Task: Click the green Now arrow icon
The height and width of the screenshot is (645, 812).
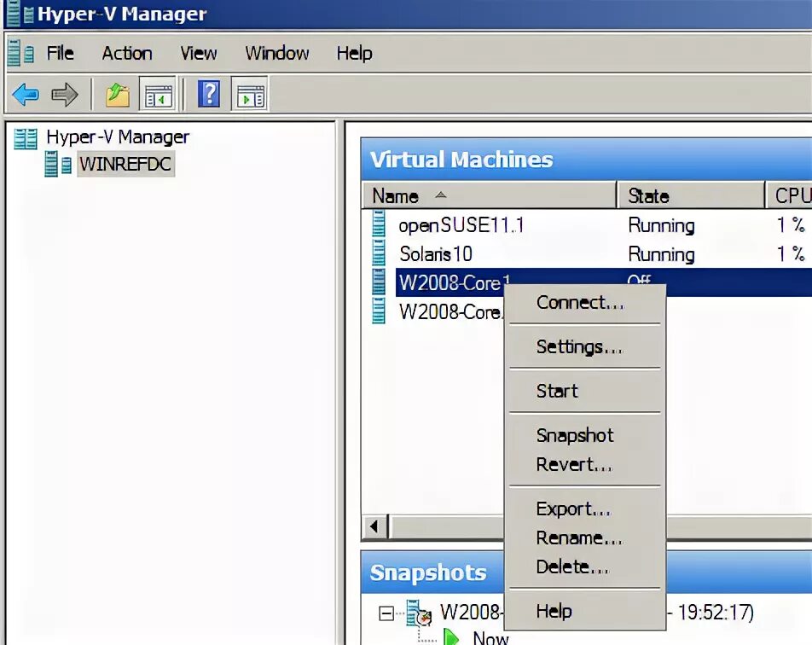Action: coord(452,637)
